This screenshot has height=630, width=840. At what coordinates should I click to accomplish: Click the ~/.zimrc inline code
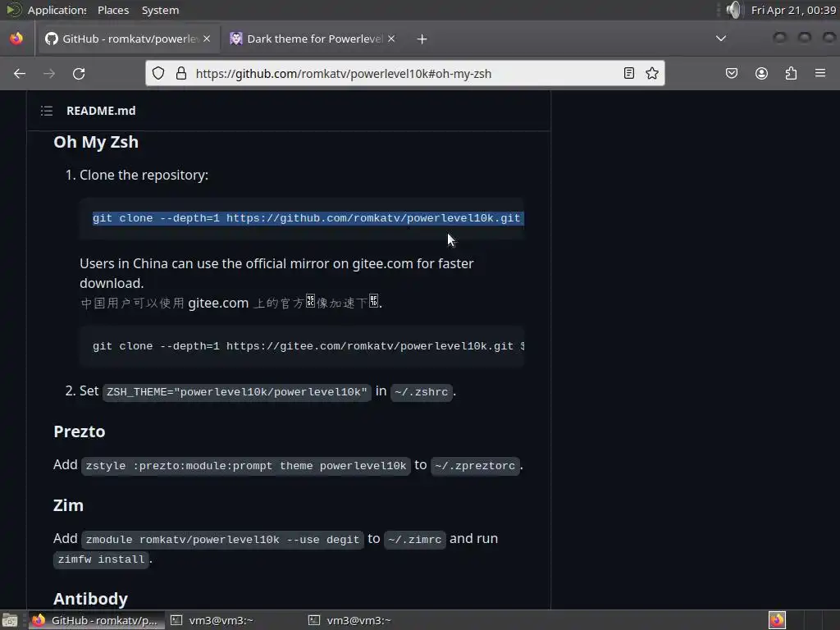[414, 540]
